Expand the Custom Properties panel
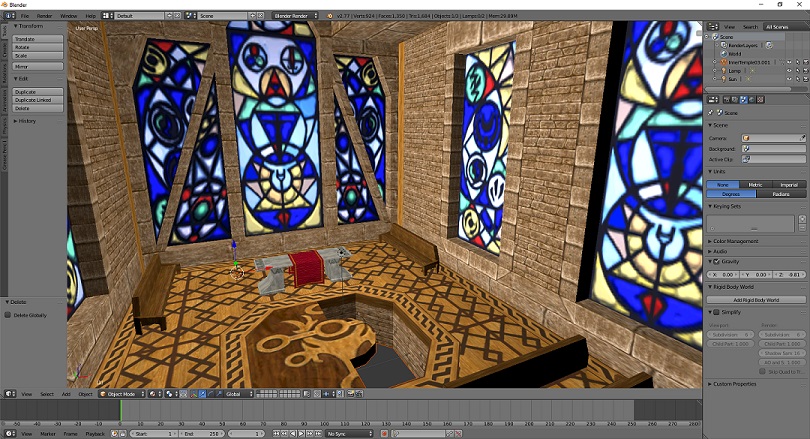The image size is (810, 439). [x=732, y=384]
